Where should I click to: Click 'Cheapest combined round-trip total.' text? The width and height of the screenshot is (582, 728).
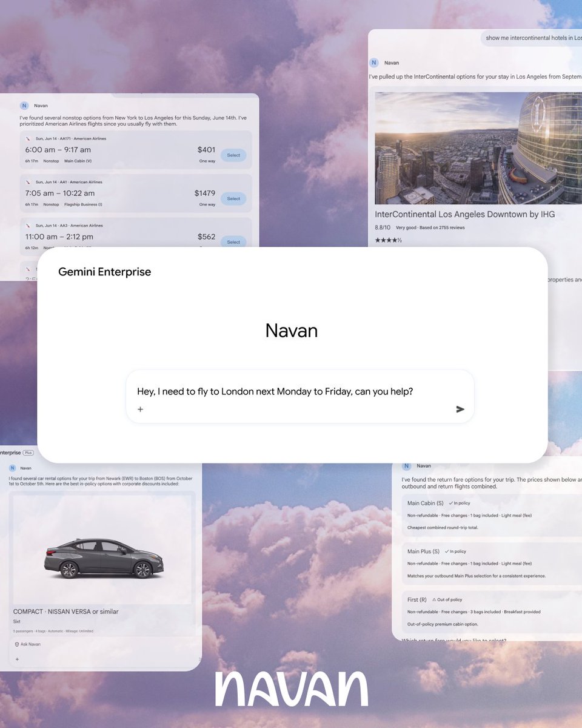[x=443, y=527]
